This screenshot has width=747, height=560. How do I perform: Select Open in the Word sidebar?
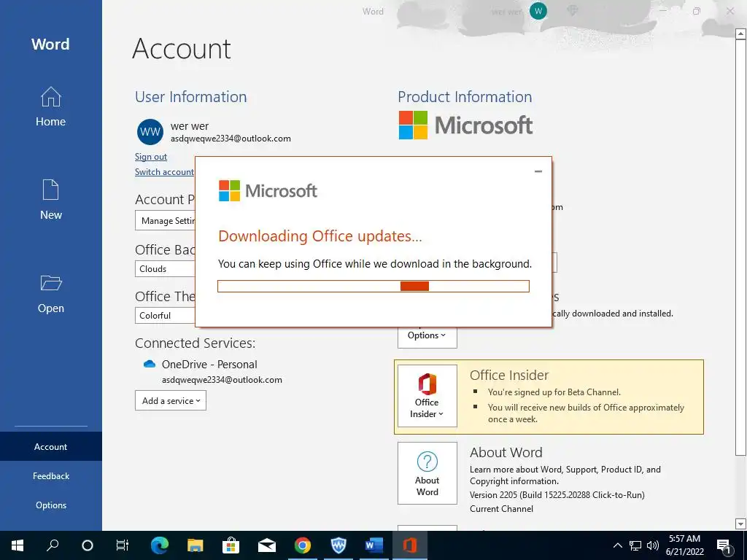pyautogui.click(x=50, y=294)
